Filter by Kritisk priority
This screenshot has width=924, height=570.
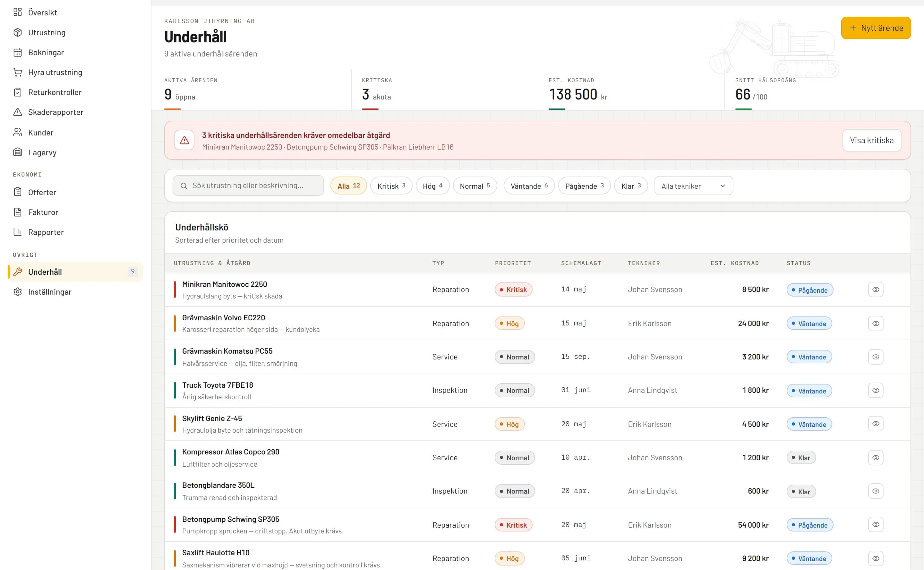pyautogui.click(x=391, y=186)
